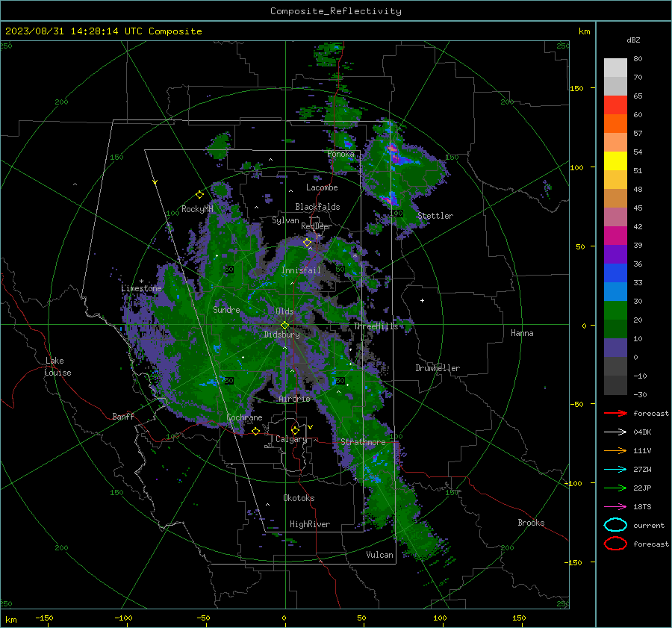This screenshot has width=672, height=628.
Task: Select the bright green swatch on dBZ scale
Action: (615, 311)
